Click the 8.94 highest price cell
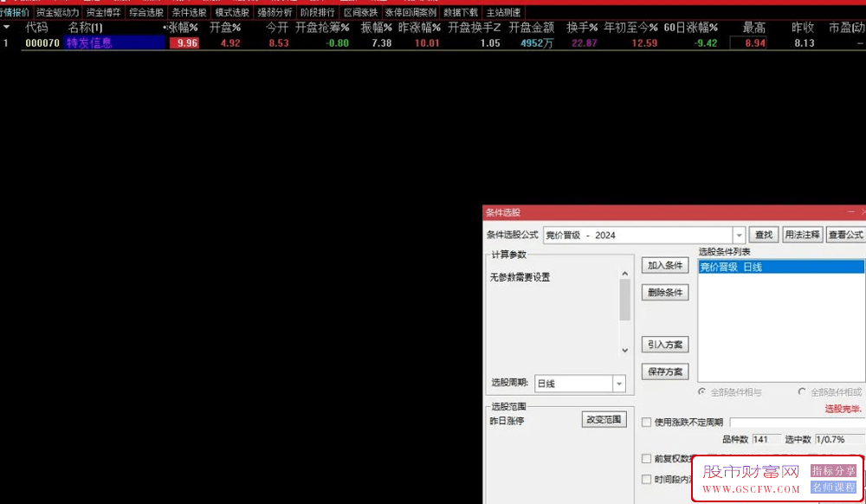866x504 pixels. [748, 43]
